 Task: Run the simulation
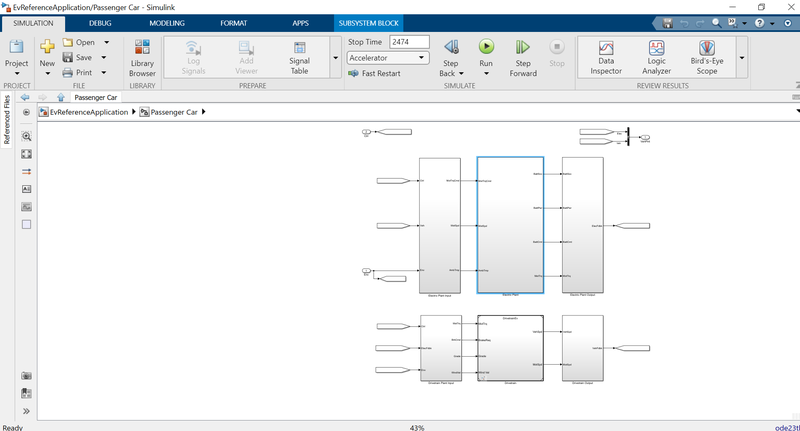click(x=486, y=47)
